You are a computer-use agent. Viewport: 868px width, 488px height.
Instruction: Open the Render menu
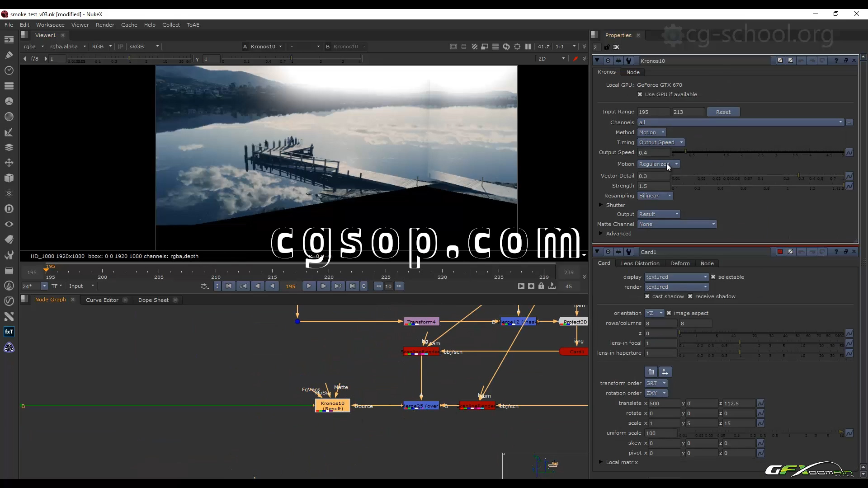point(105,25)
